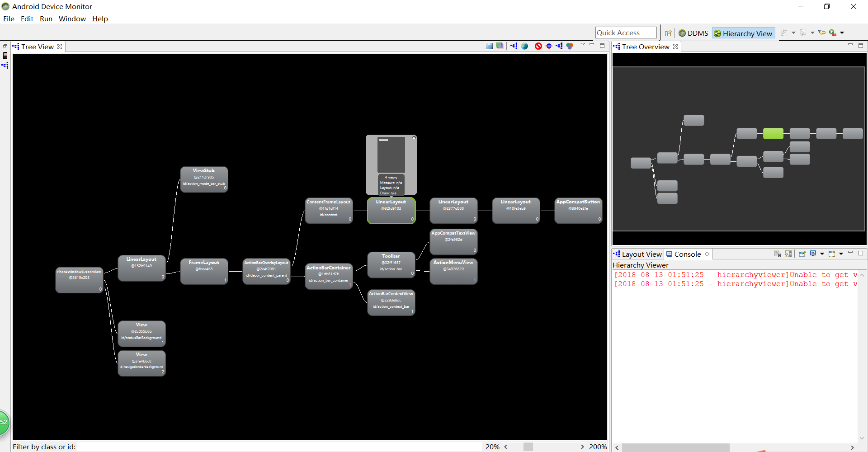Maximize the Console panel

[861, 253]
